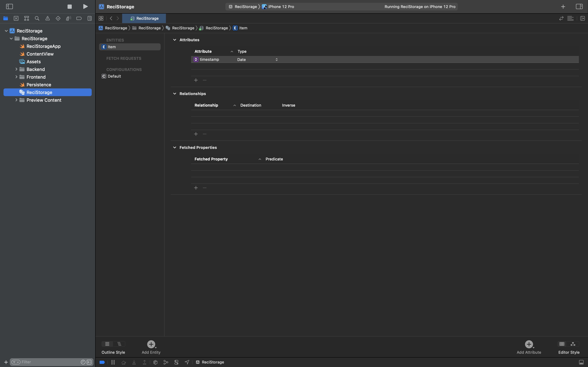Click the Add Entity plus icon
The image size is (588, 367).
151,344
